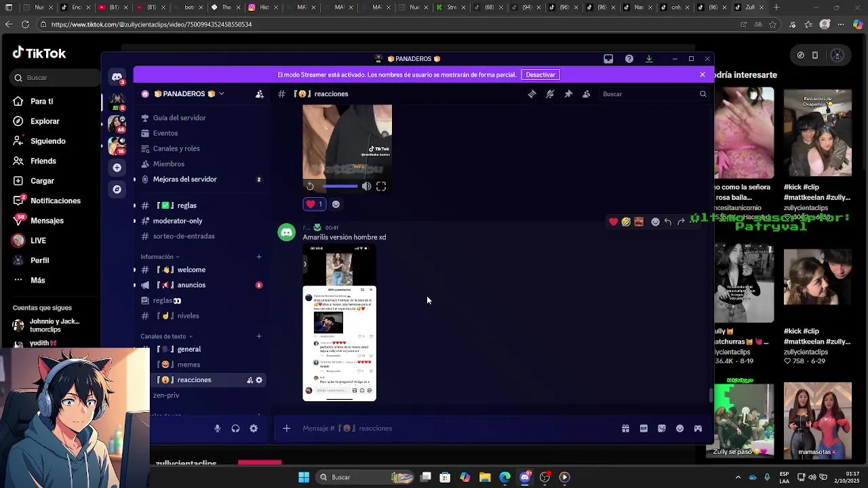Screen dimensions: 868x488
Task: Open Windows Start menu
Action: [304, 477]
